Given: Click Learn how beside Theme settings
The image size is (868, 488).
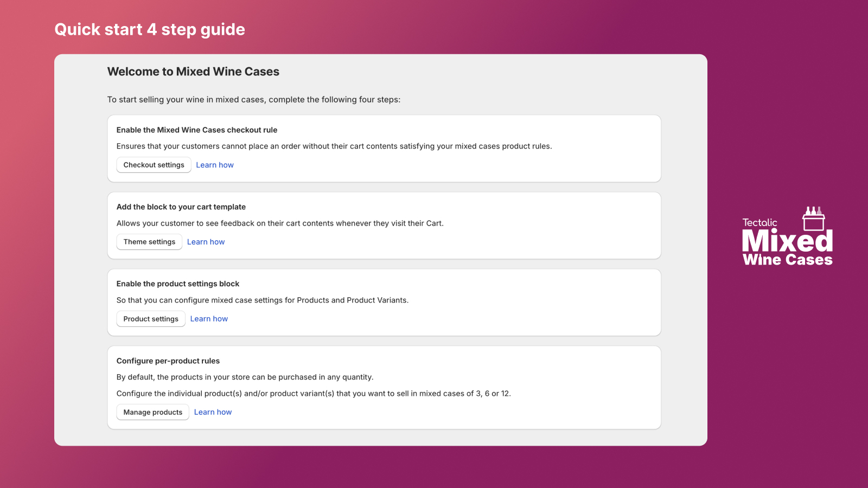Looking at the screenshot, I should click(x=206, y=242).
